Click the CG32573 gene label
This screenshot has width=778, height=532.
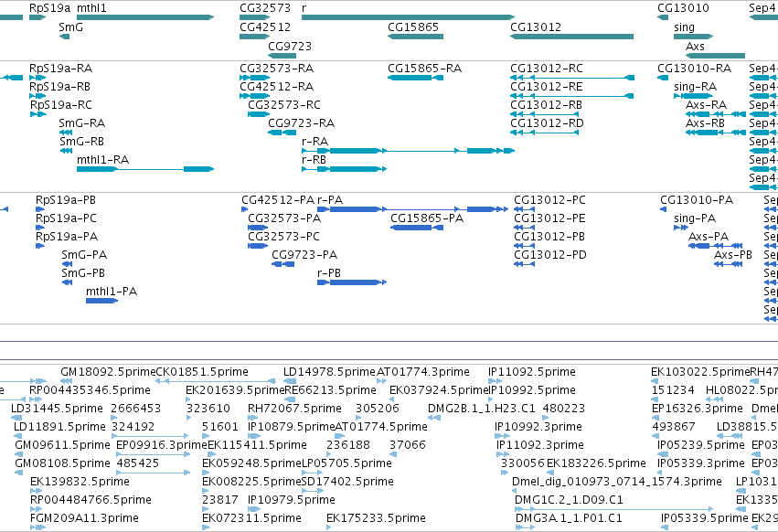click(265, 8)
